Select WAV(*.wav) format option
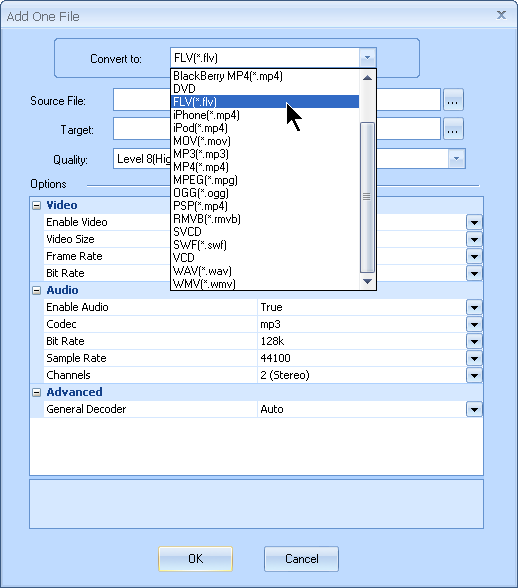 (265, 271)
